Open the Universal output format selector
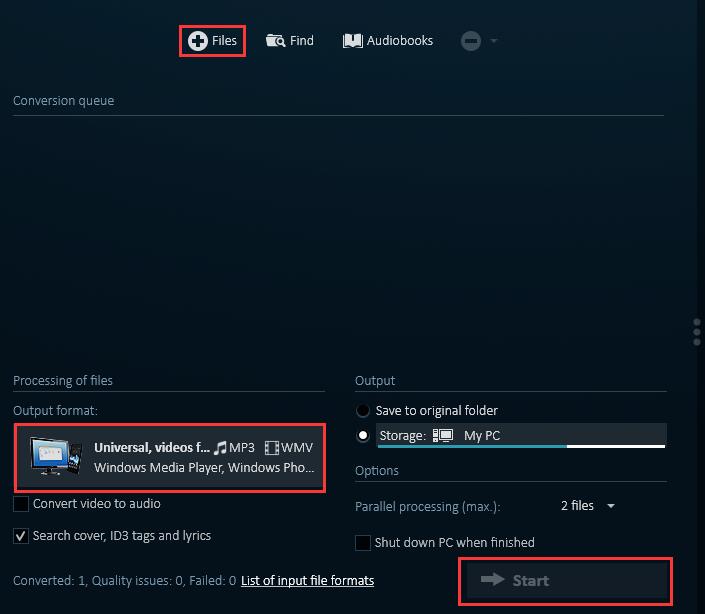This screenshot has height=614, width=705. click(170, 458)
